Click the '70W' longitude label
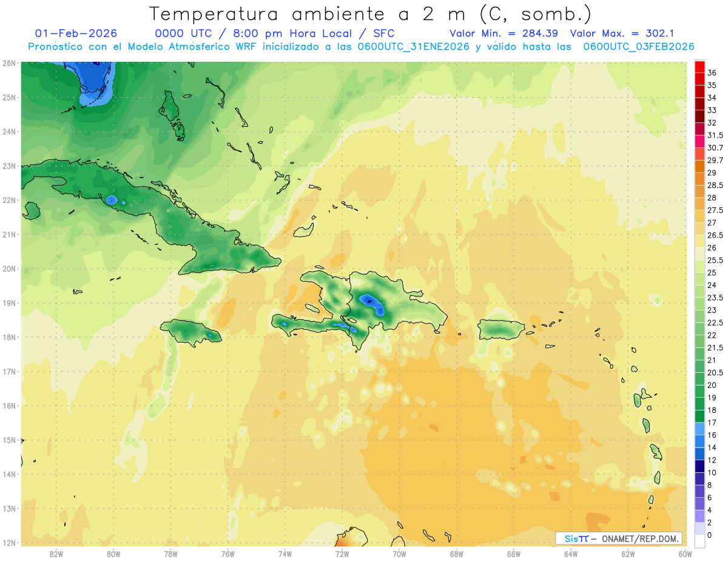 coord(399,554)
